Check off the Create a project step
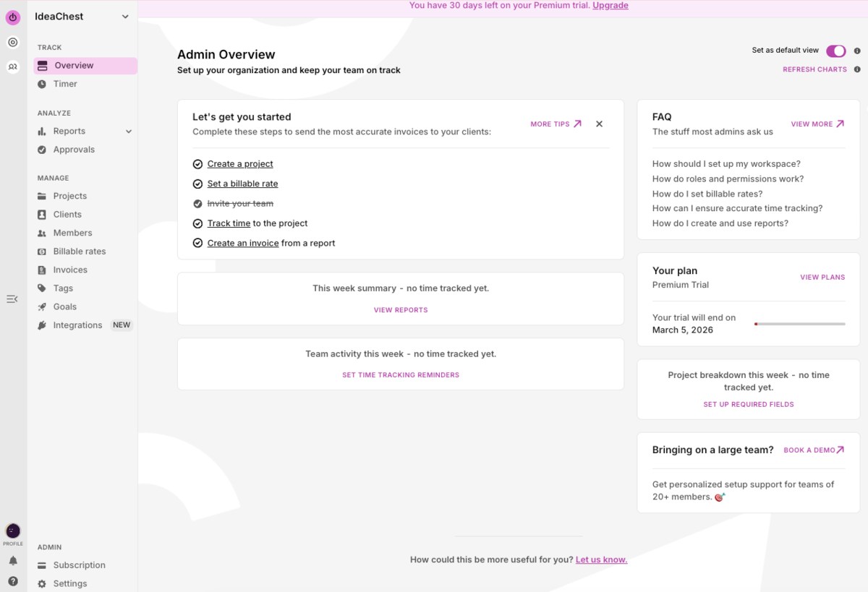 (x=197, y=163)
